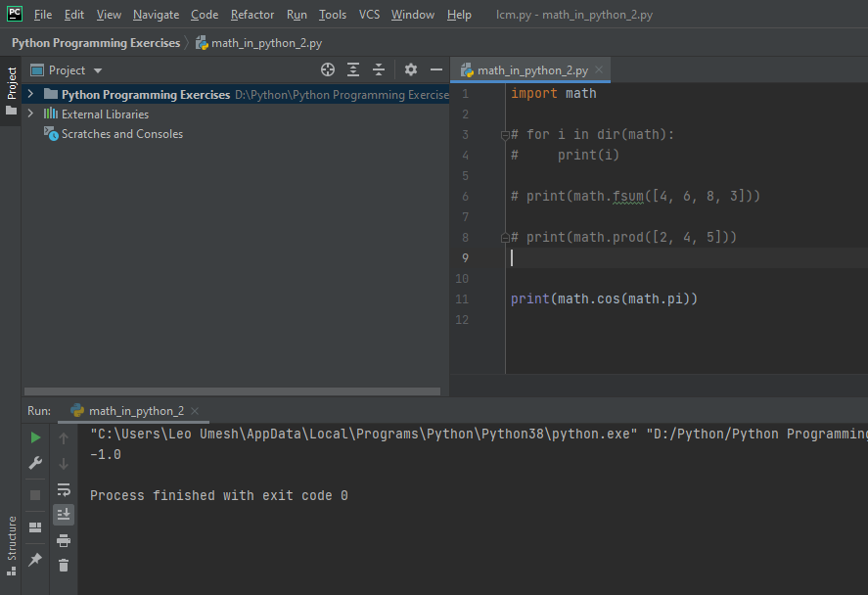Open the Navigate menu
868x595 pixels.
(157, 15)
